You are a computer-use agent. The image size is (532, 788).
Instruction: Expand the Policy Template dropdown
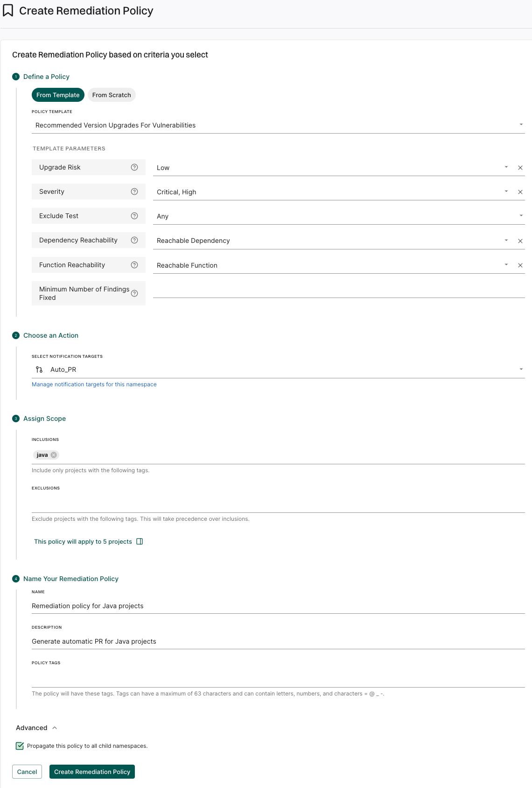(521, 125)
